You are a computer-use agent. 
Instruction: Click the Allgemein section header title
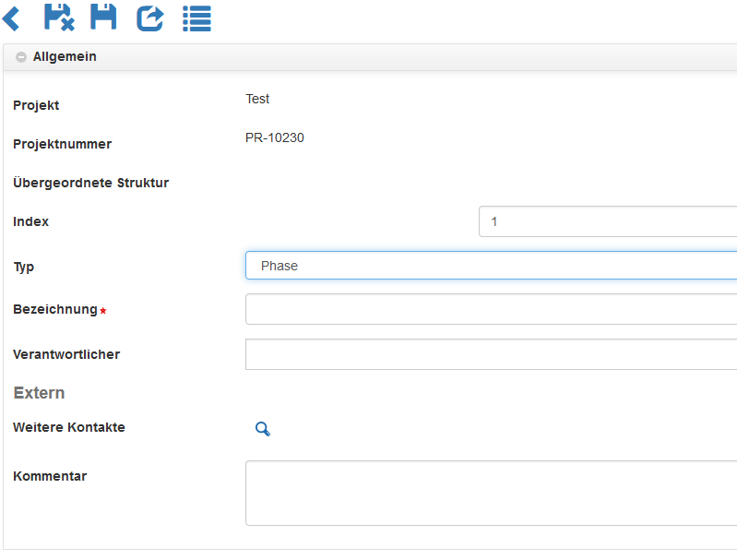tap(65, 57)
